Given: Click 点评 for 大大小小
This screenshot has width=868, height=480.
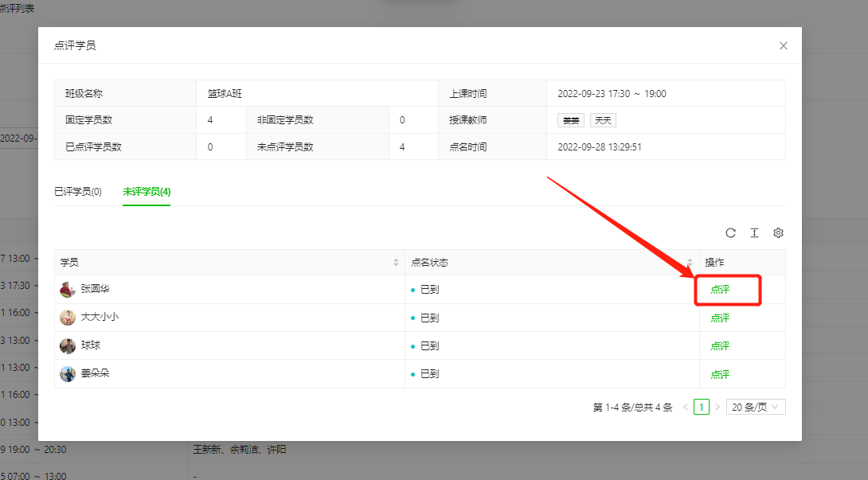Looking at the screenshot, I should point(720,318).
